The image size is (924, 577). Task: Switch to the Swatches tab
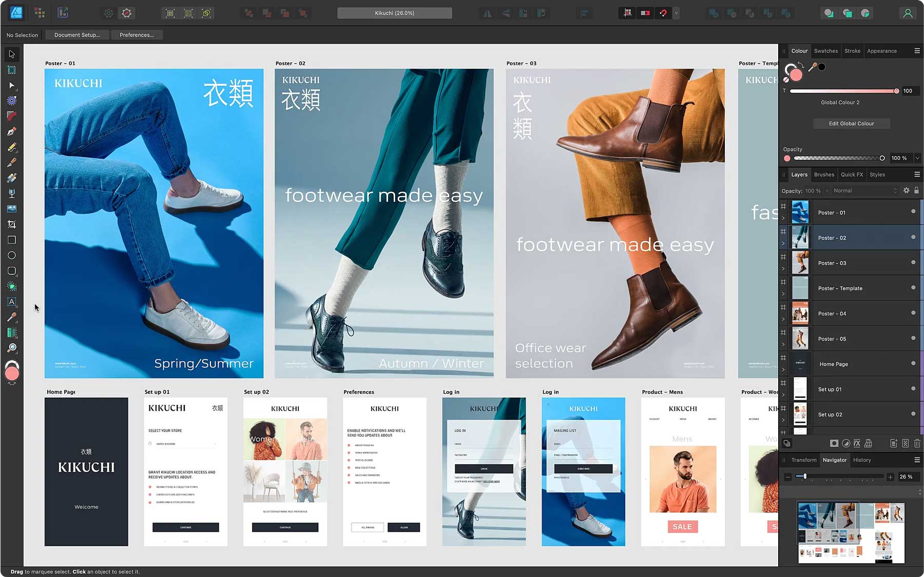(825, 51)
